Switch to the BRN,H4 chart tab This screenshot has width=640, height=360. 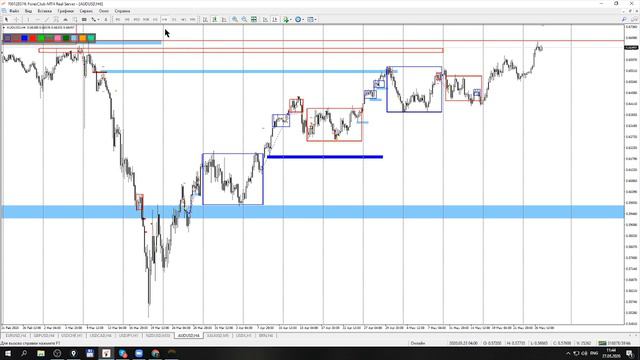tap(266, 336)
